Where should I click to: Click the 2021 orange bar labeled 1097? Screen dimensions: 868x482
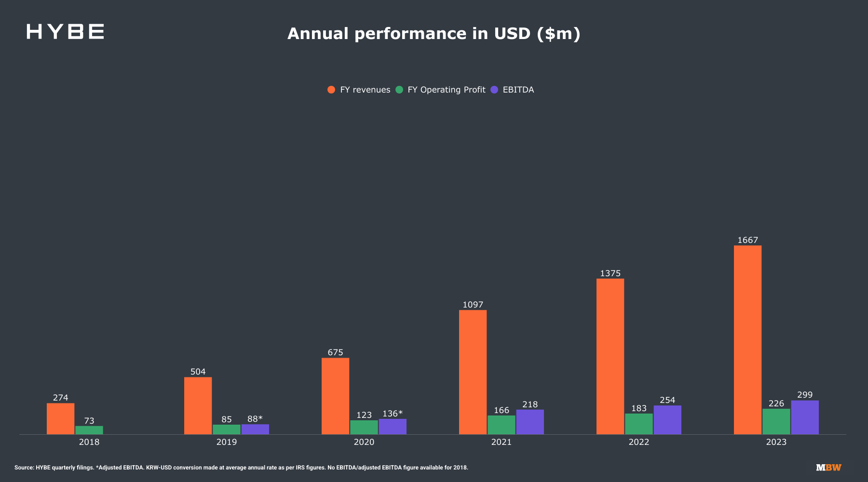[473, 372]
